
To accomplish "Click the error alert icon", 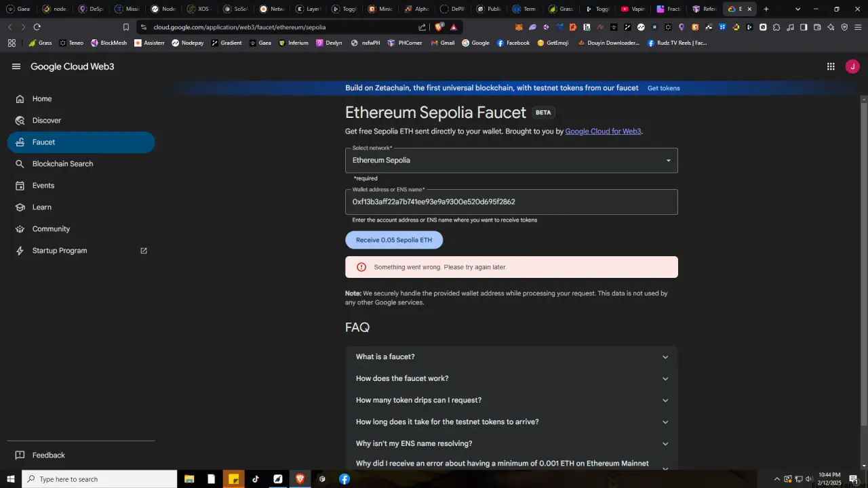I will (361, 267).
